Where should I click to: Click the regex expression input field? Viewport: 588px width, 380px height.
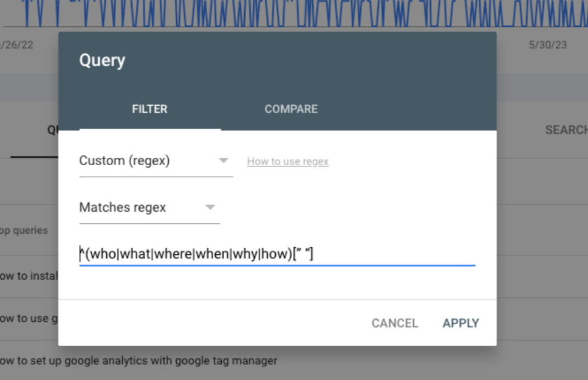point(277,254)
